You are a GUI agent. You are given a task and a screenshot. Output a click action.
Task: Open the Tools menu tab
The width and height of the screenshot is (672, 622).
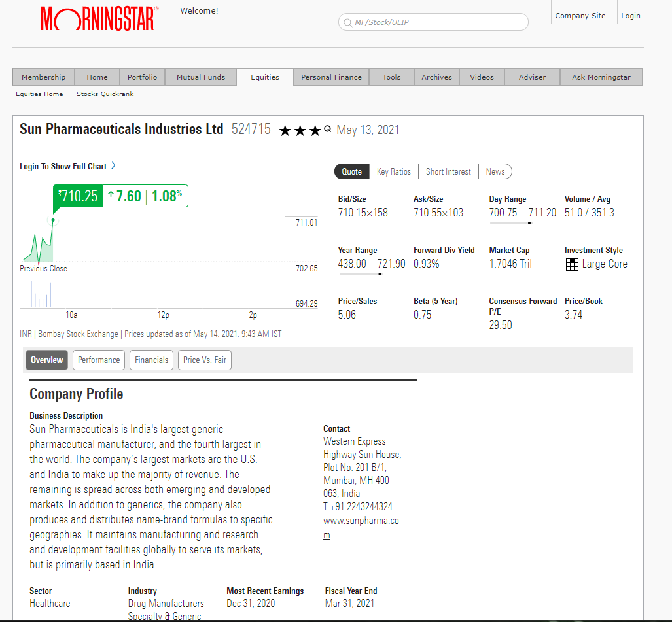[392, 77]
